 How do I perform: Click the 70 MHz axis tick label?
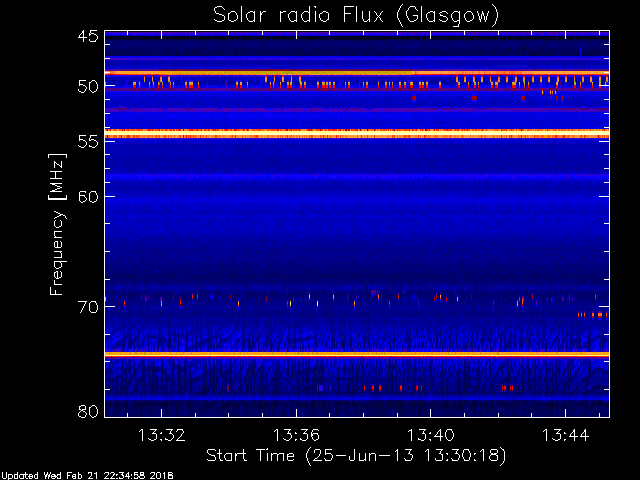[88, 307]
